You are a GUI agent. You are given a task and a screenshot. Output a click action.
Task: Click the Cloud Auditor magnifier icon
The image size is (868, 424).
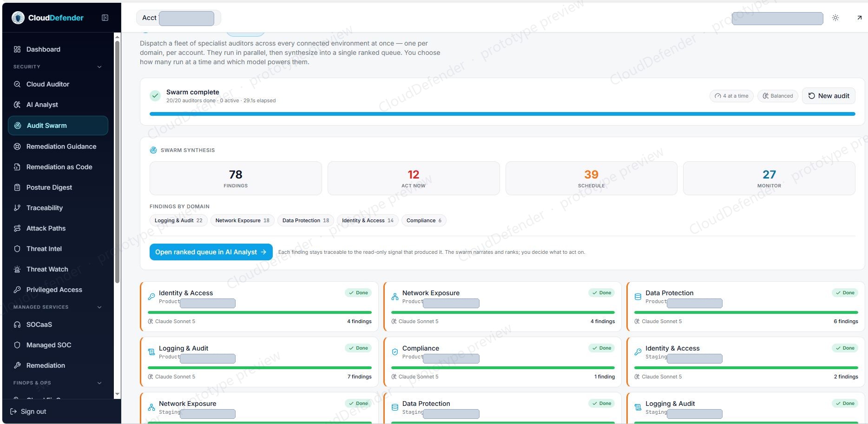(17, 84)
